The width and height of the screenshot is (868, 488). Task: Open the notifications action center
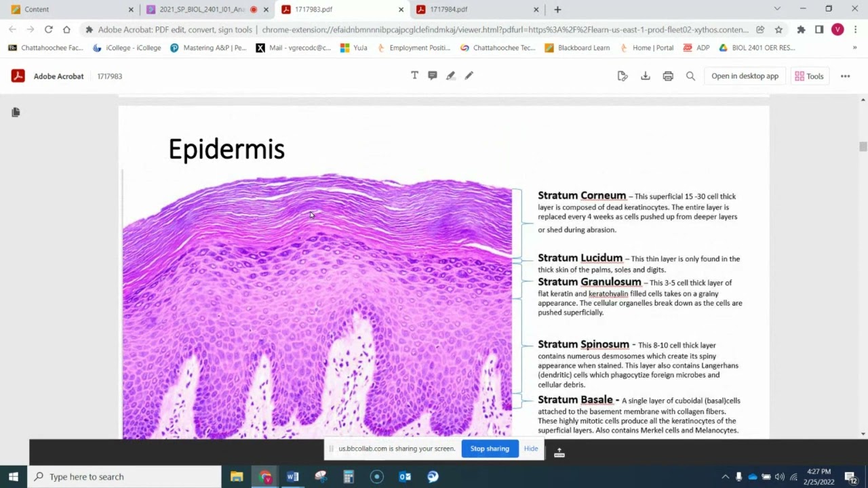tap(850, 476)
